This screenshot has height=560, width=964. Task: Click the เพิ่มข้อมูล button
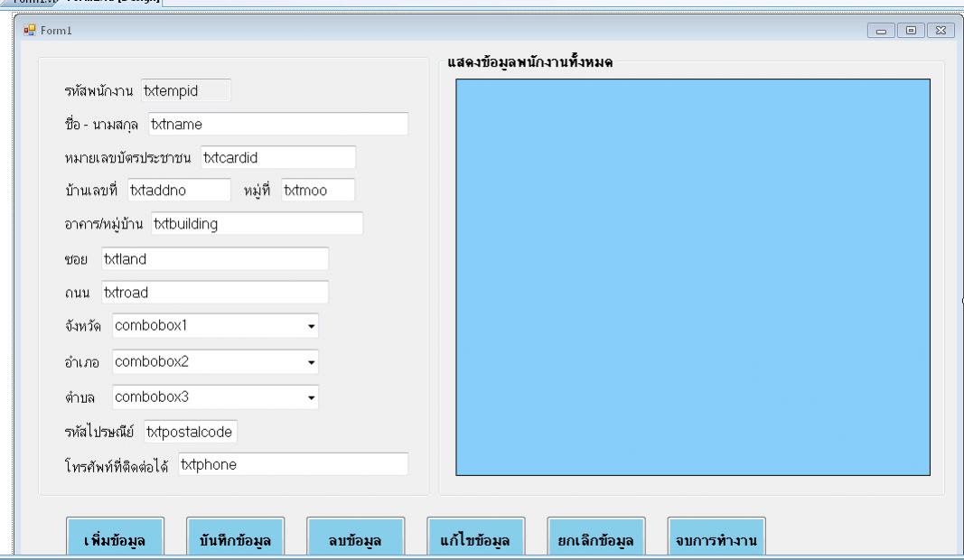[115, 538]
